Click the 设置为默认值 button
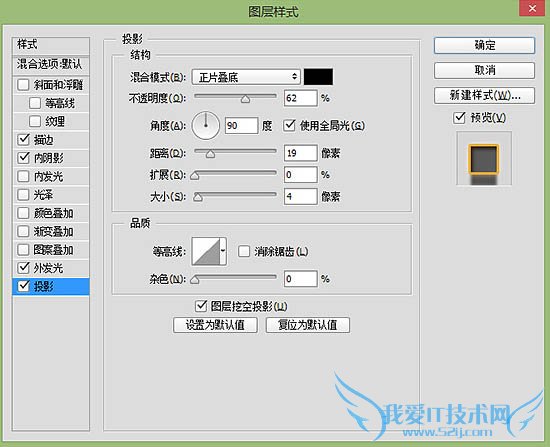The image size is (550, 447). [215, 325]
